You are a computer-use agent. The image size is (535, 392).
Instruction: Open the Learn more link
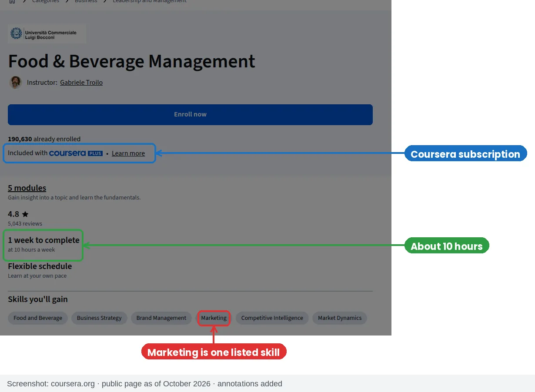(128, 153)
